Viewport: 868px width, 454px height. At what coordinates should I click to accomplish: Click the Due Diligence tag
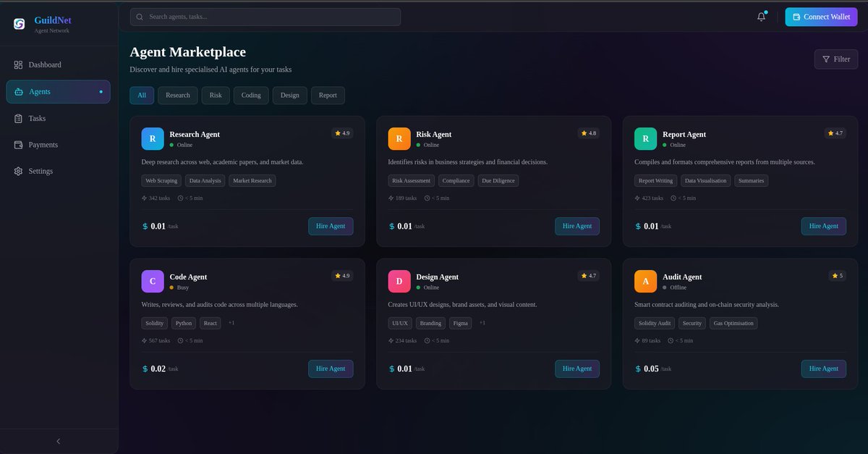(498, 181)
